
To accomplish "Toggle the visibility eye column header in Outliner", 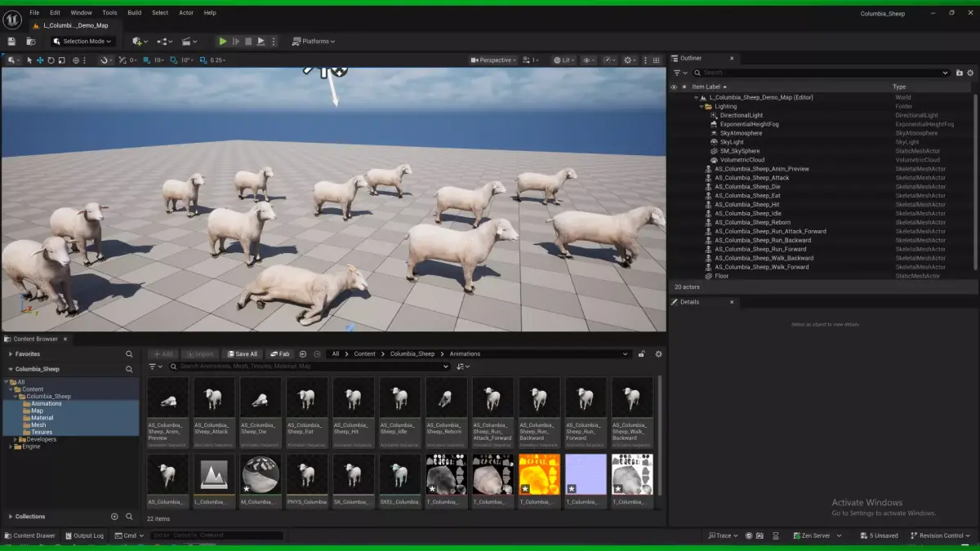I will pyautogui.click(x=674, y=87).
